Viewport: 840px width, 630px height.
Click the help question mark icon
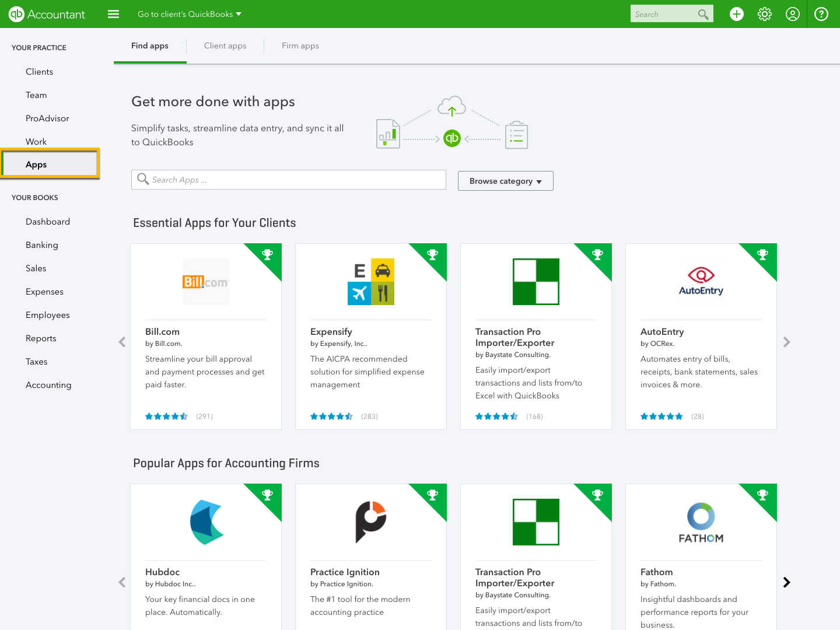[x=821, y=14]
